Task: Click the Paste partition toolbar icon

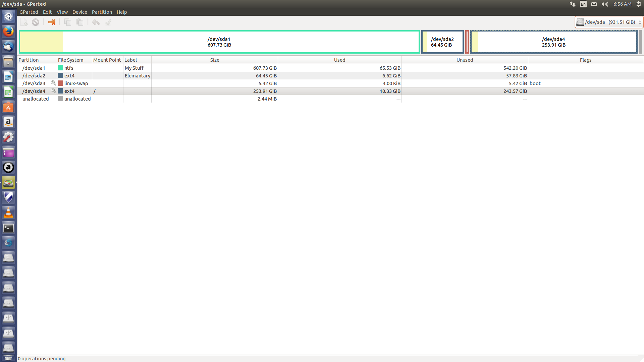Action: click(x=80, y=22)
